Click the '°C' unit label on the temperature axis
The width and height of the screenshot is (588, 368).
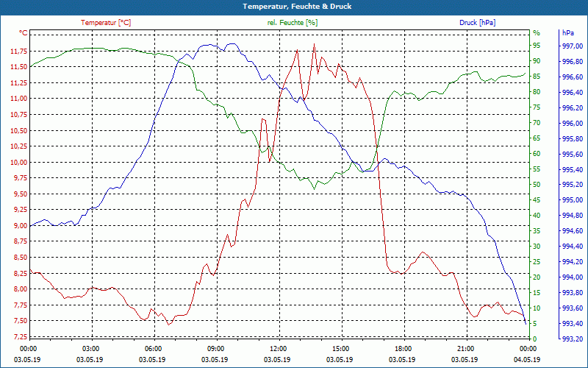tap(24, 33)
